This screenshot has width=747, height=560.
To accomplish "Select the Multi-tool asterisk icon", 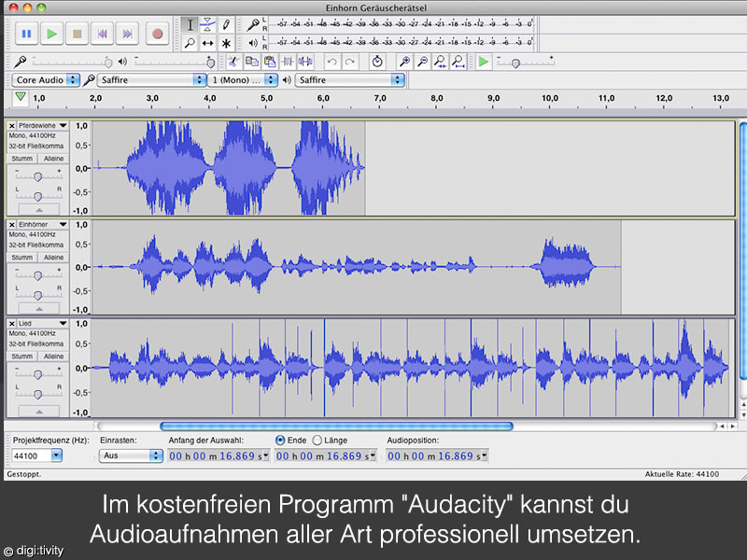I will click(225, 43).
